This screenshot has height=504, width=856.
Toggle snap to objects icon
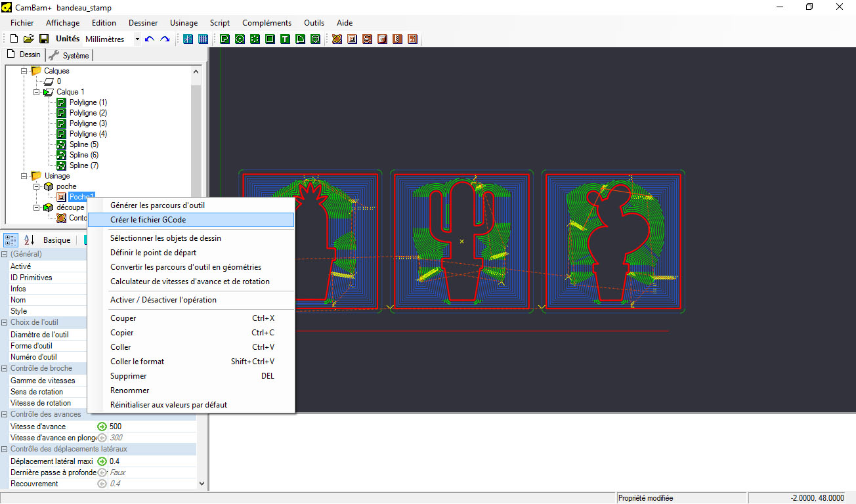click(x=188, y=39)
